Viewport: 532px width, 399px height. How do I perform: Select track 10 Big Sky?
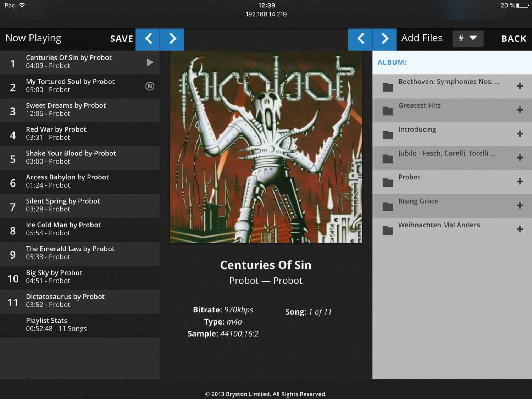(80, 278)
